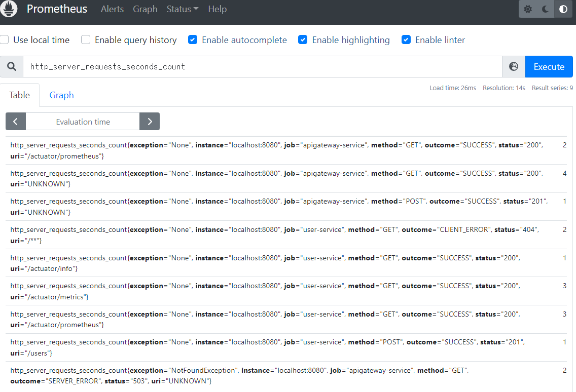The width and height of the screenshot is (576, 392).
Task: Go to previous evaluation time
Action: coord(15,122)
